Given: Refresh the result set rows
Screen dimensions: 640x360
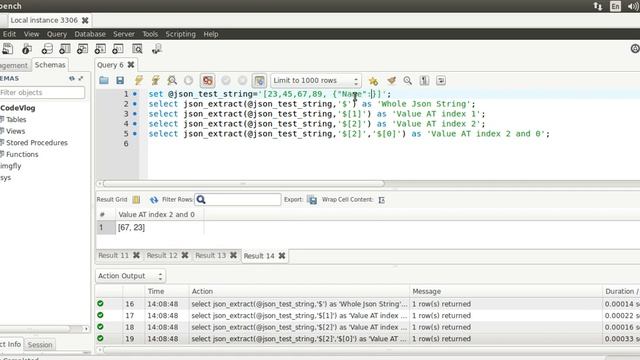Looking at the screenshot, I should [x=153, y=200].
